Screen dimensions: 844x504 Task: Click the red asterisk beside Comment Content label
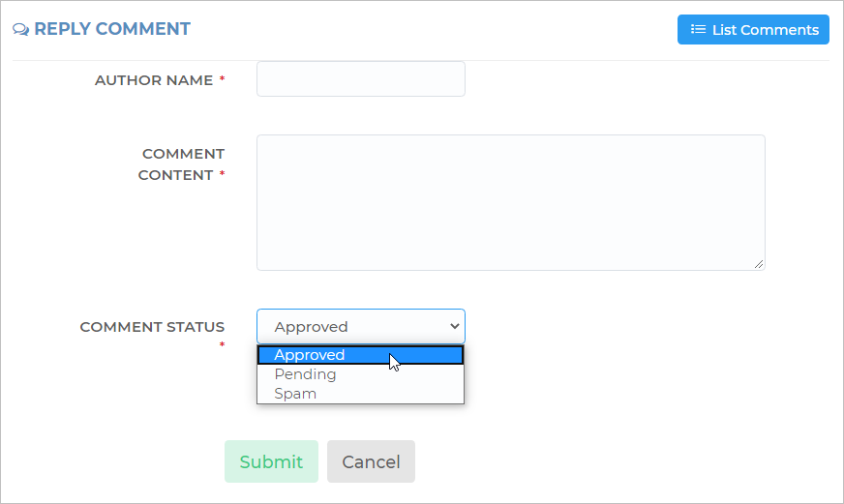tap(222, 174)
